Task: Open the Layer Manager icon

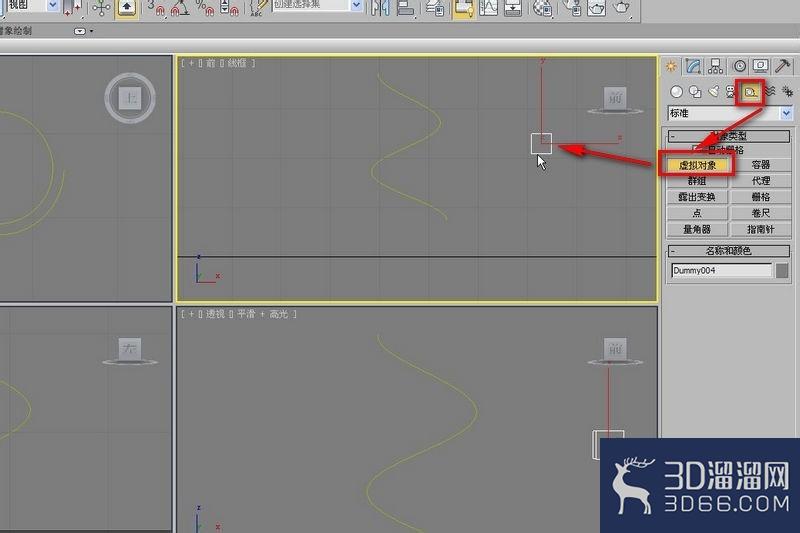Action: 435,8
